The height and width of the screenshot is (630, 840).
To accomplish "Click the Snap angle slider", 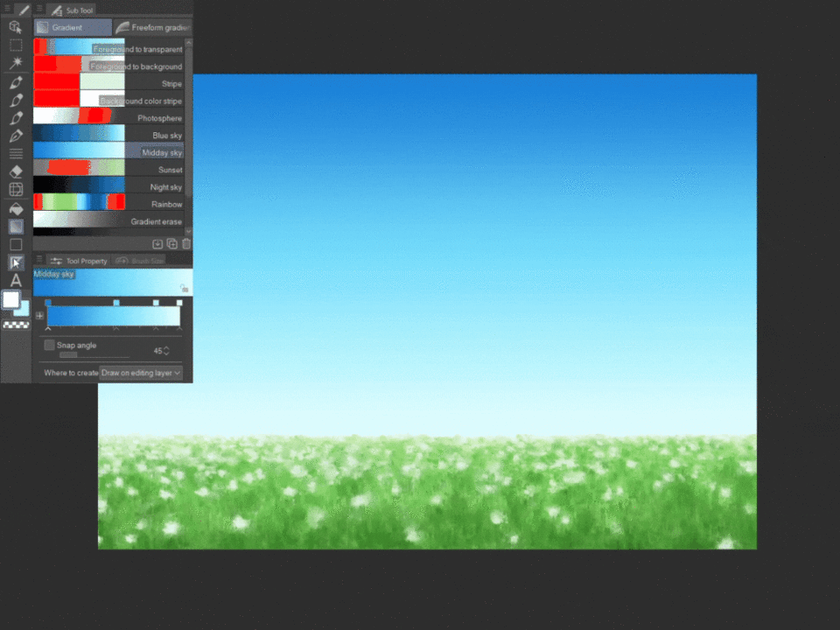I will (94, 354).
